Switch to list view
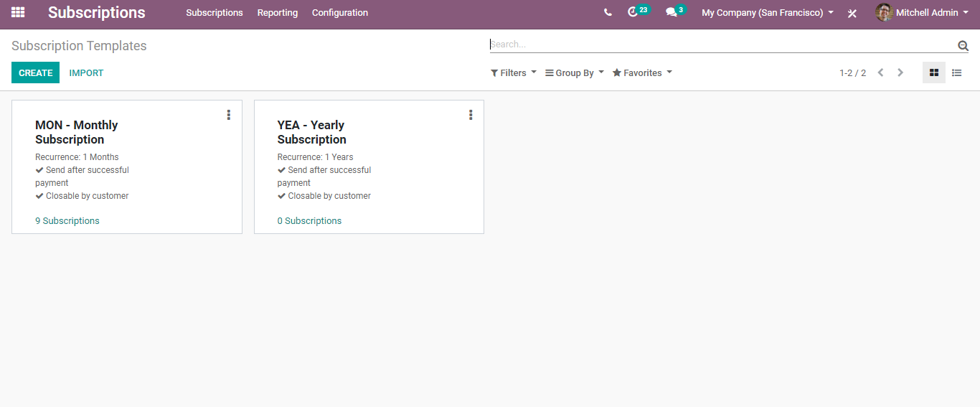 957,72
